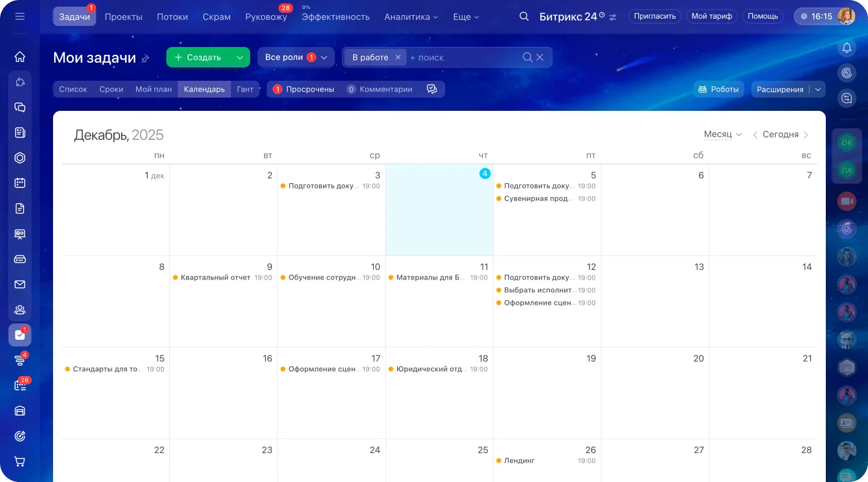The image size is (868, 482).
Task: Expand the arrow next to Создать button
Action: [240, 57]
